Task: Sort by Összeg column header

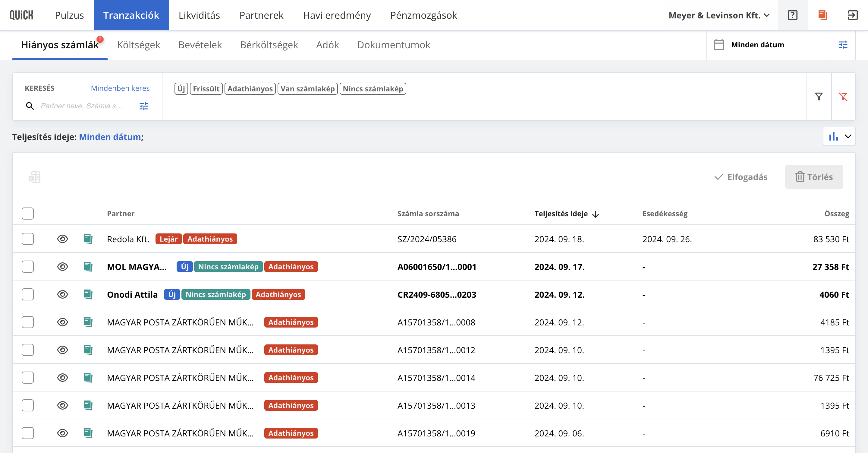Action: 836,214
